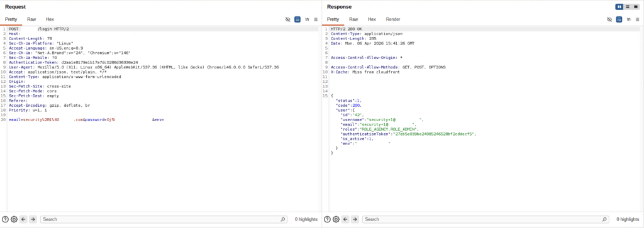This screenshot has width=644, height=228.
Task: Switch Request view to Raw tab
Action: pos(31,19)
